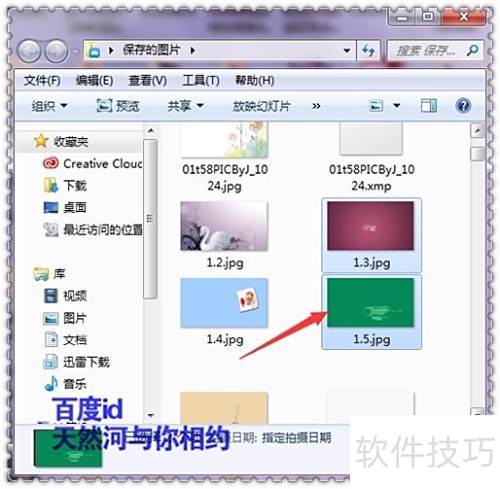Click the 1.4.jpg filename text

225,340
